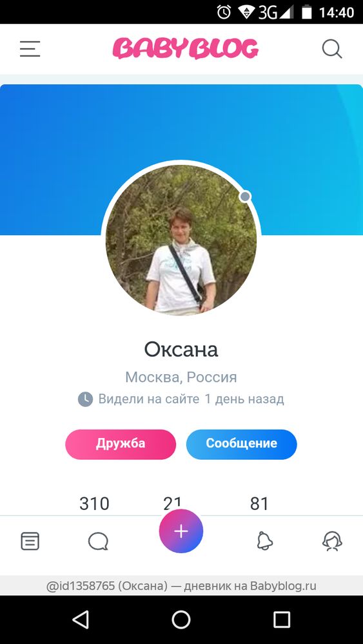Open Оксана's profile photo
Screen dimensions: 363x644
click(181, 240)
